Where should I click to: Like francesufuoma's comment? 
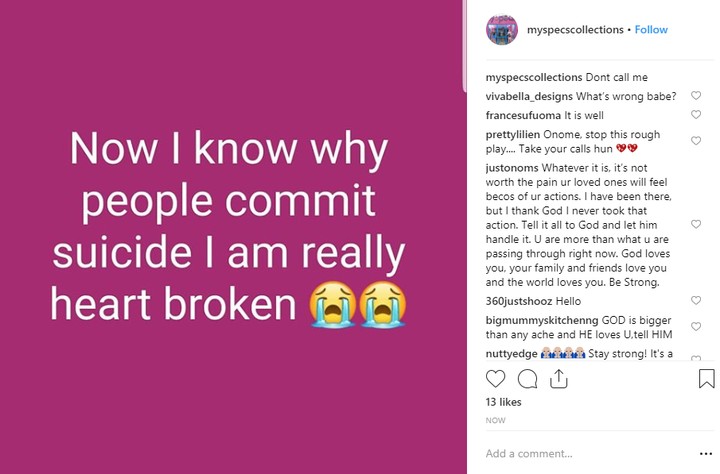[696, 116]
